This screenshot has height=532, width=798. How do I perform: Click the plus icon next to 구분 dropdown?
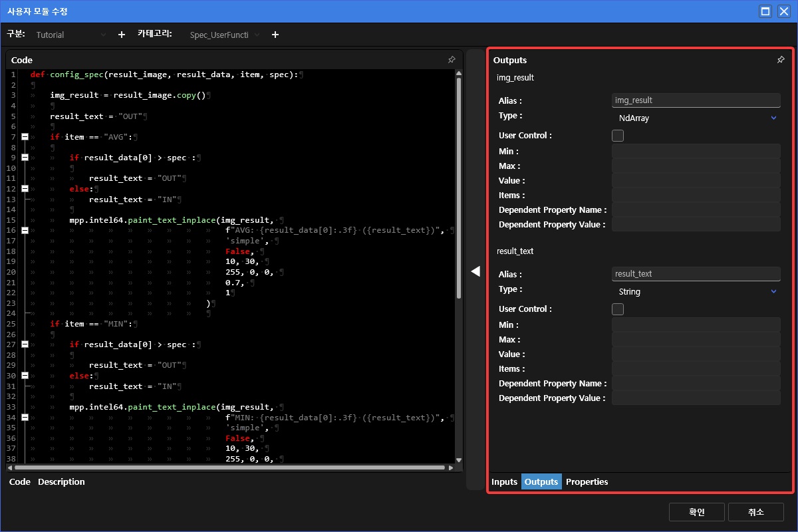point(121,35)
